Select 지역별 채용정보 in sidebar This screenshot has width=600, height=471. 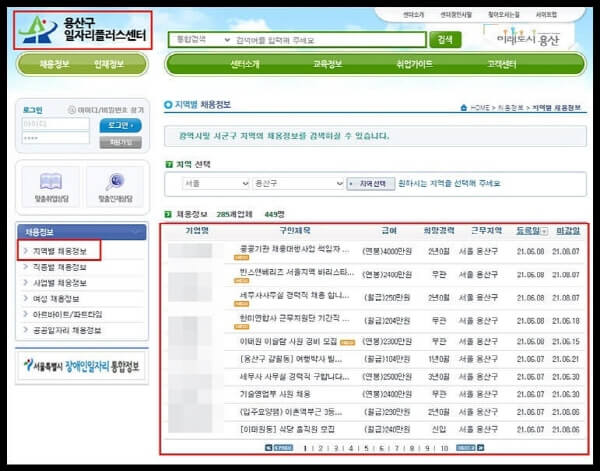(60, 251)
